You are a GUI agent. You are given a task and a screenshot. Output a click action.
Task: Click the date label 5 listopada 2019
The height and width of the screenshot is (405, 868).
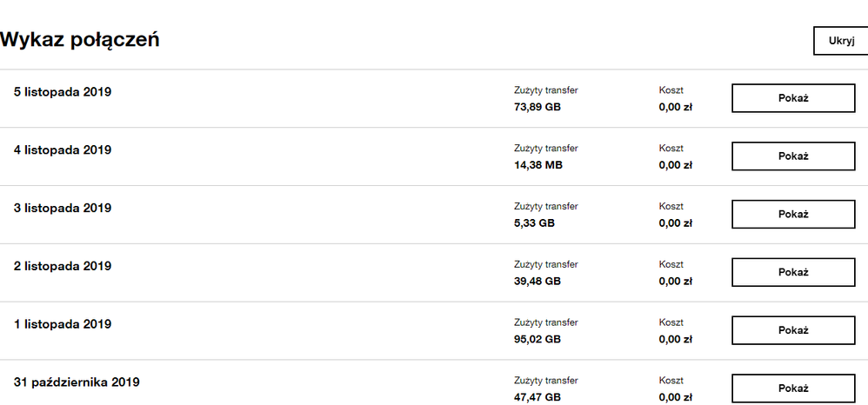coord(63,92)
